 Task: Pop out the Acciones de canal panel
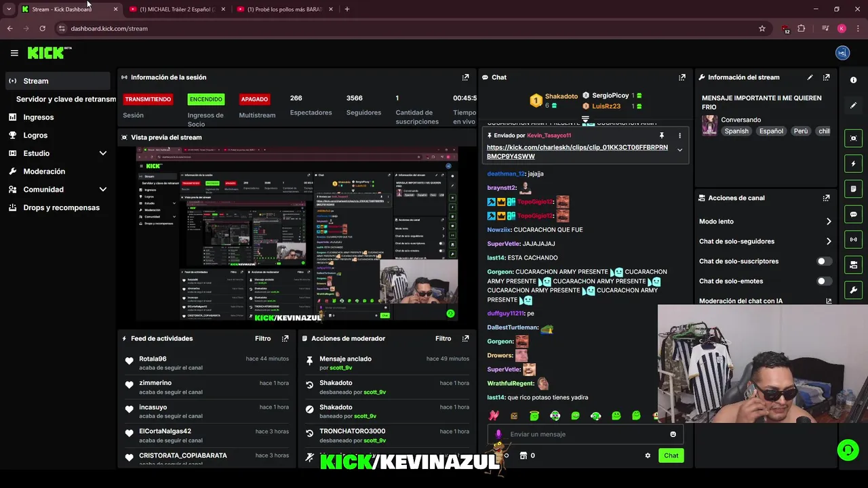point(826,198)
